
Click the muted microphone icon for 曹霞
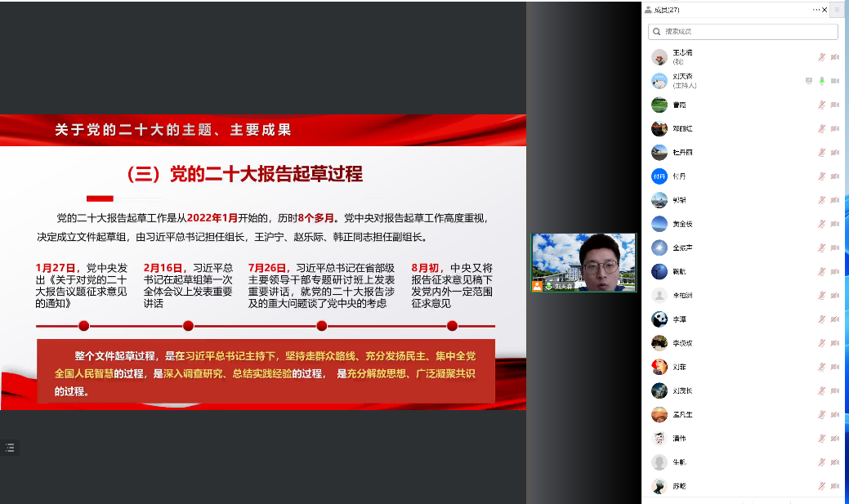click(x=822, y=105)
